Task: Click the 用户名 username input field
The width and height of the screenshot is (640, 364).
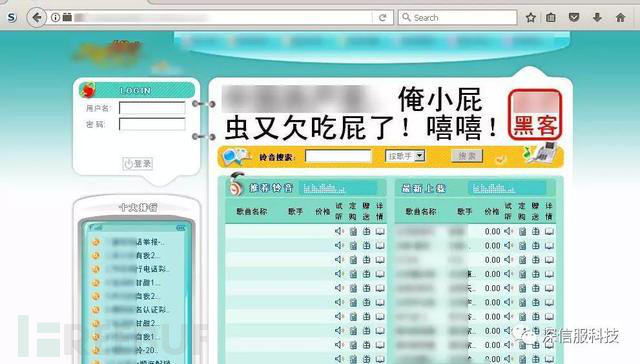Action: point(152,108)
